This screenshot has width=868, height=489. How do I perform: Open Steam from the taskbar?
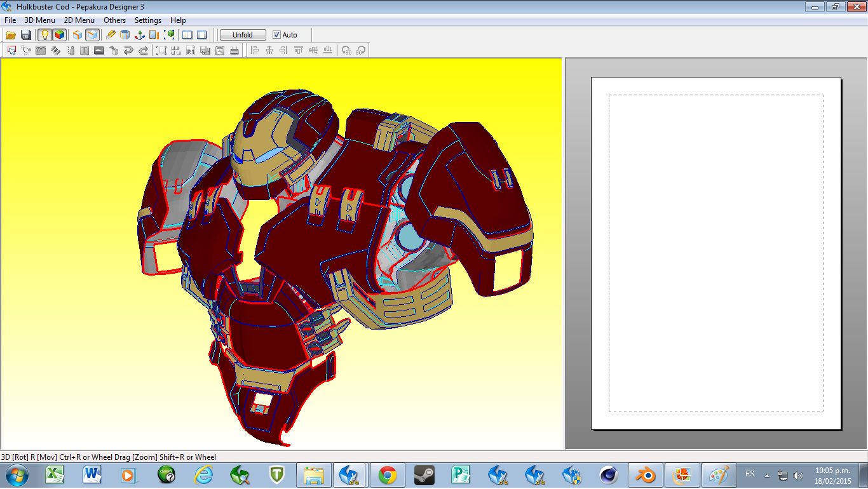(424, 474)
